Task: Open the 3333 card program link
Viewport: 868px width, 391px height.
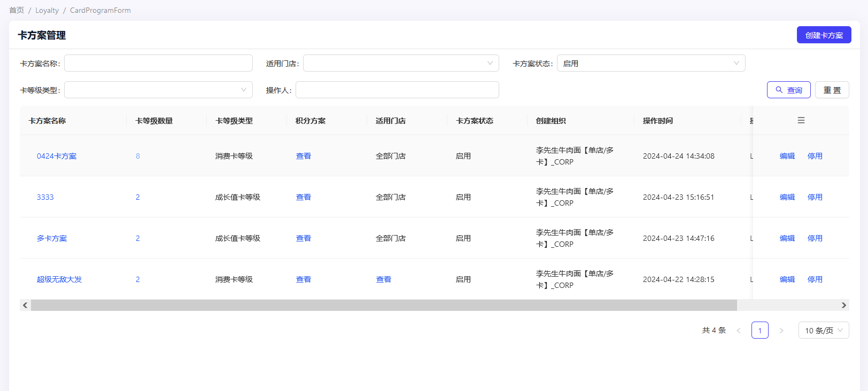Action: point(45,197)
